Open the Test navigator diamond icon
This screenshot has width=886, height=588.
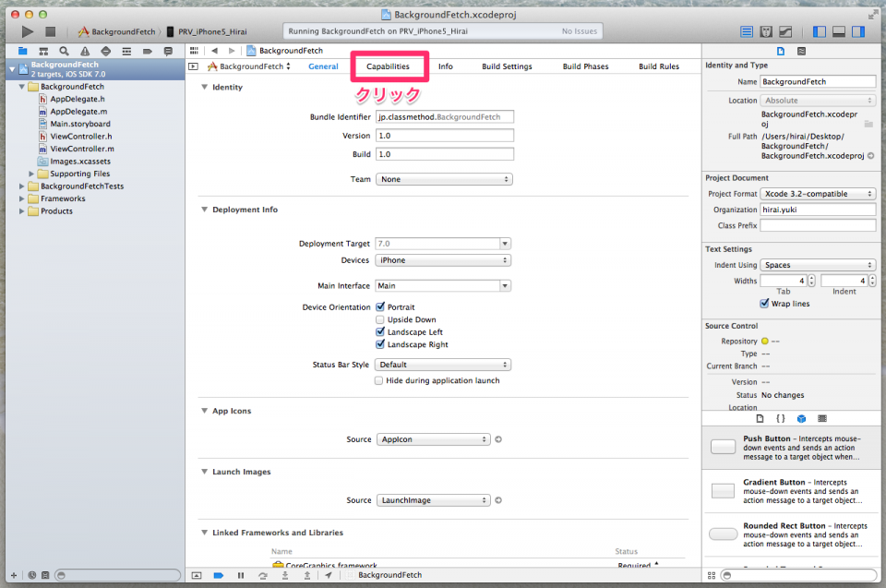click(105, 51)
